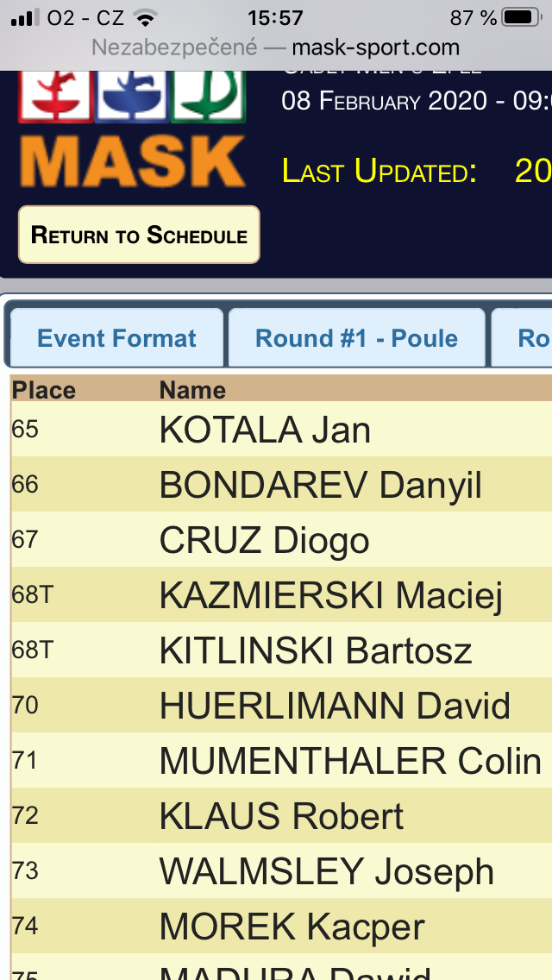
Task: Tap the WALMSLEY Joseph result row
Action: click(281, 870)
